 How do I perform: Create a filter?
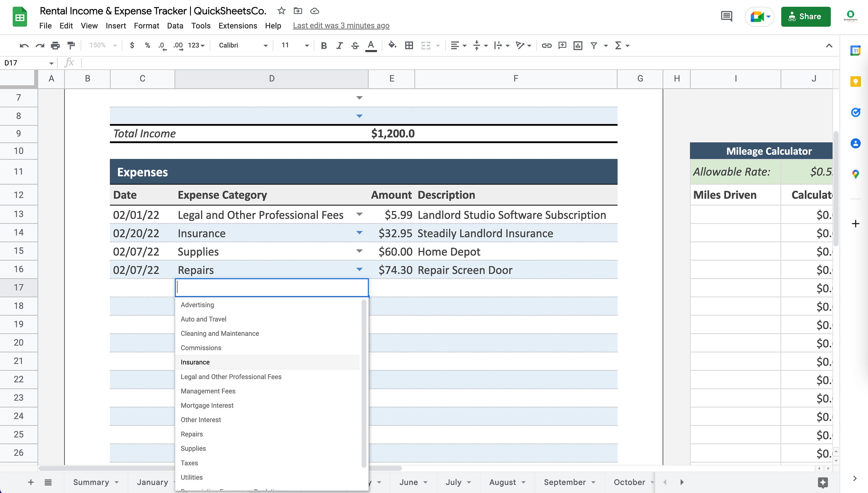coord(594,45)
